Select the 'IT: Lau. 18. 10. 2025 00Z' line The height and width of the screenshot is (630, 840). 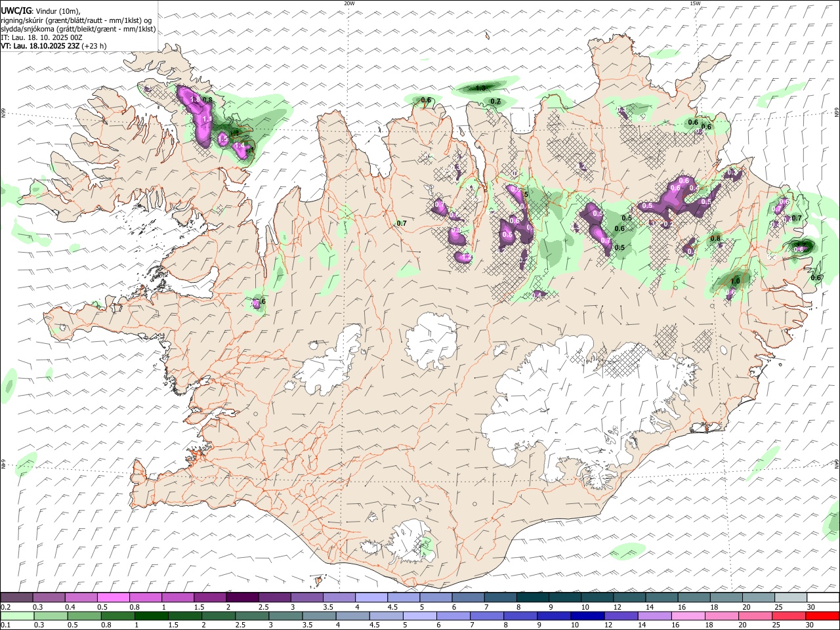tap(42, 37)
